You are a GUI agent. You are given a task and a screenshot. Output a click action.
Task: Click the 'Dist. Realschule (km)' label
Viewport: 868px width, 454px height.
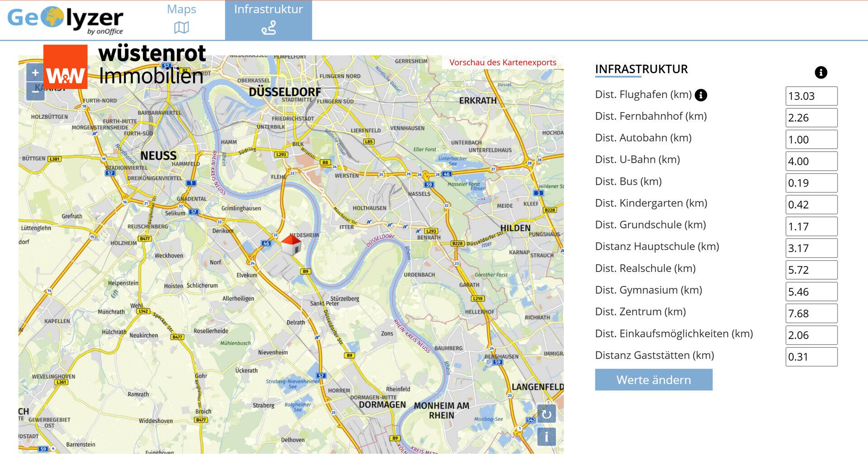pyautogui.click(x=645, y=268)
